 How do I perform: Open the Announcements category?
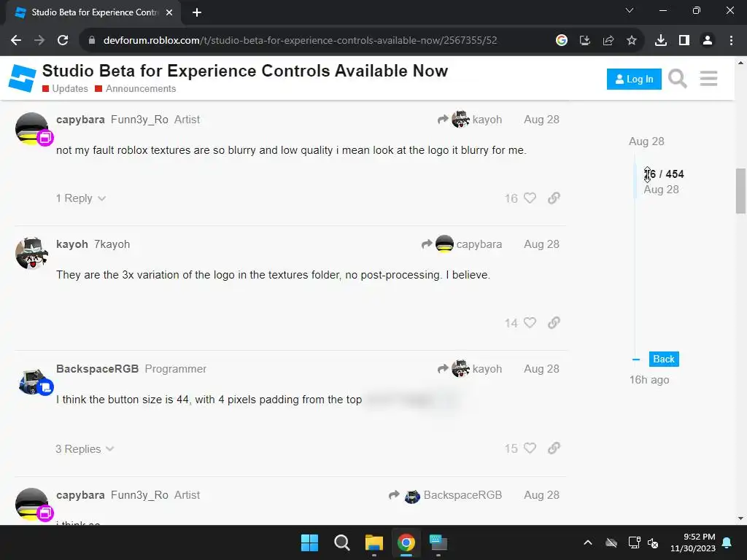tap(135, 88)
